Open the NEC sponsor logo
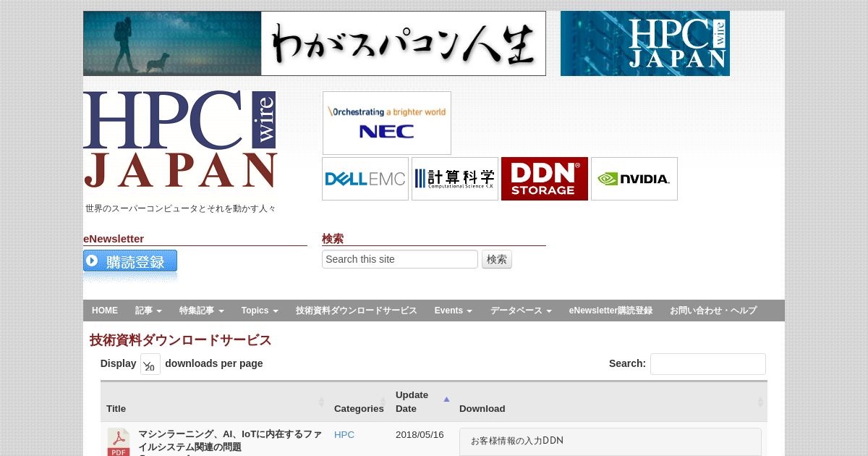Image resolution: width=868 pixels, height=456 pixels. click(387, 123)
